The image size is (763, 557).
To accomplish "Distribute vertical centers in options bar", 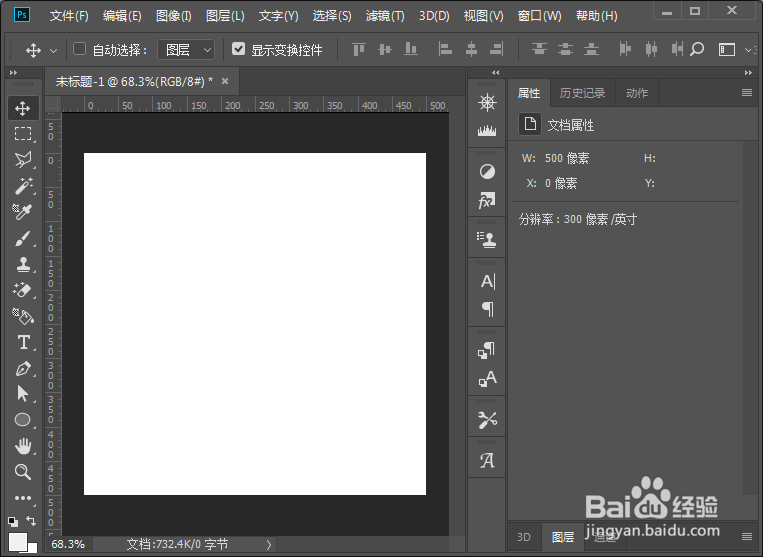I will point(565,49).
